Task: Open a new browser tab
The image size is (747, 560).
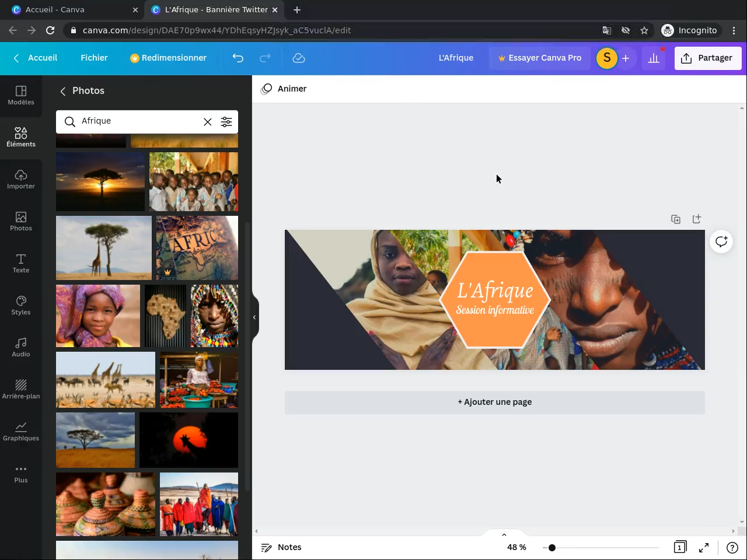Action: [297, 10]
